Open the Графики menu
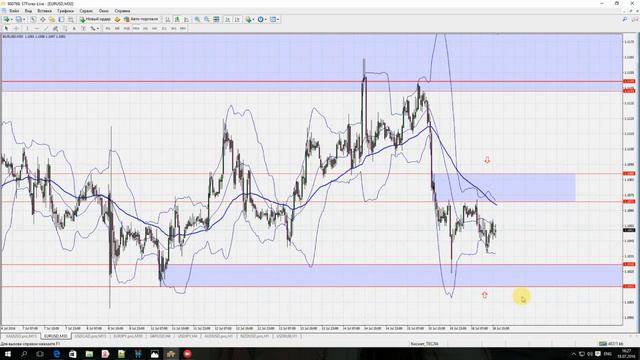 click(x=65, y=11)
